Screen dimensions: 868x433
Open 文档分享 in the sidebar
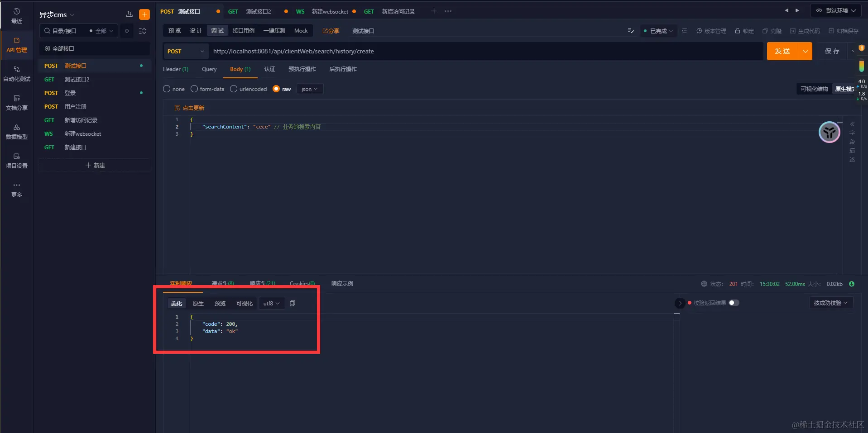(17, 103)
